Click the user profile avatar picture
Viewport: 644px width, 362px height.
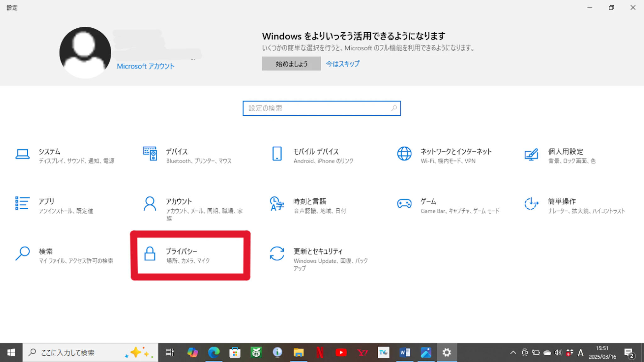click(85, 52)
